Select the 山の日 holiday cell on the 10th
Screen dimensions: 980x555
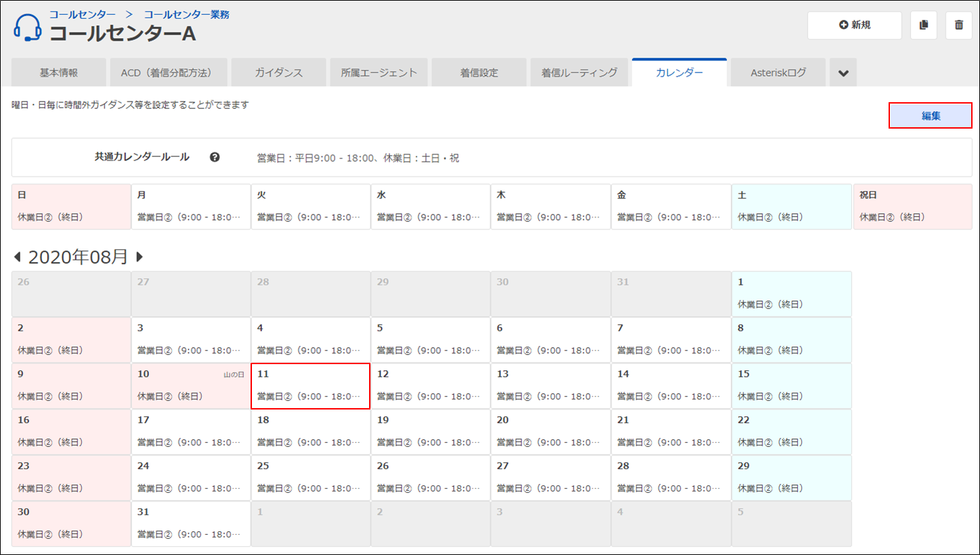pos(190,386)
